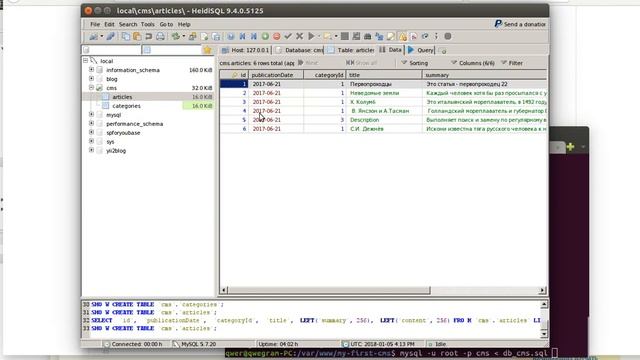Expand the information_schema database node
The image size is (640, 360).
(91, 70)
